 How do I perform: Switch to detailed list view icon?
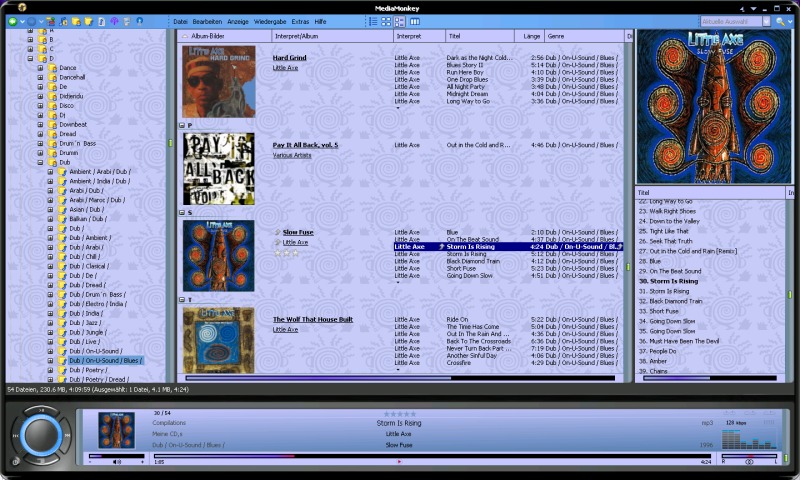[373, 21]
